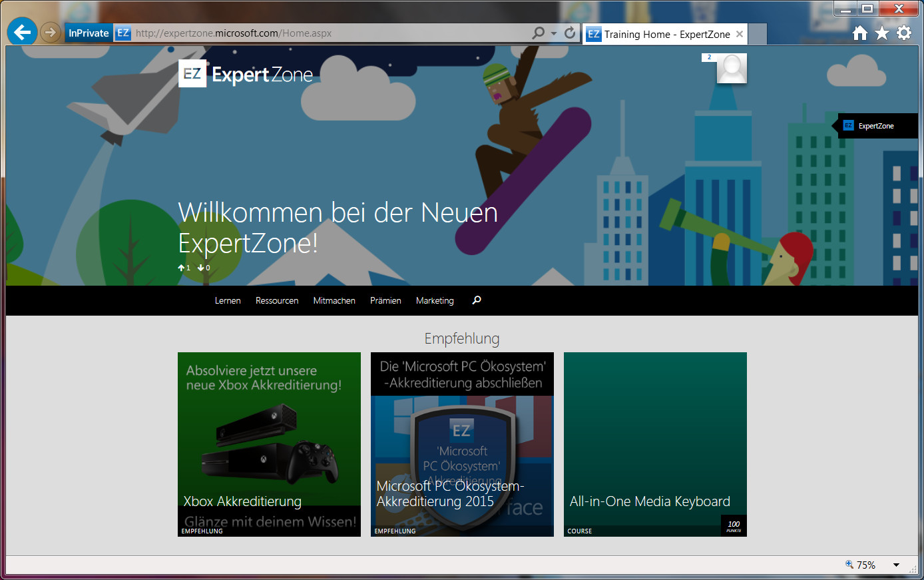Viewport: 924px width, 580px height.
Task: Open the Prämien menu
Action: (x=385, y=300)
